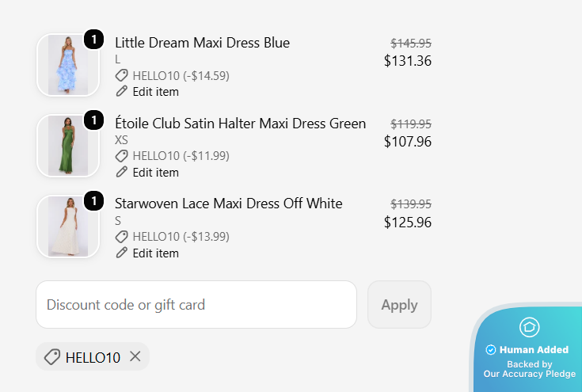
Task: Click the HELLO10 tag icon under Étoile Club dress
Action: click(121, 156)
